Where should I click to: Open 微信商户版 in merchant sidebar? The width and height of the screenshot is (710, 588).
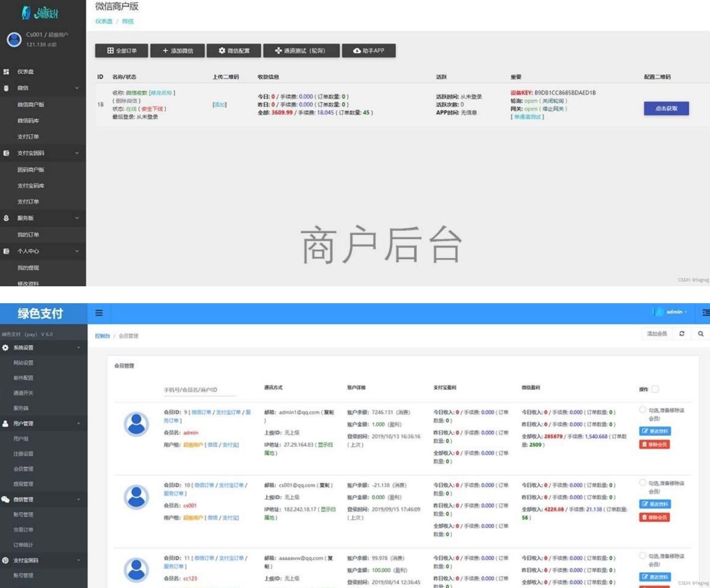pos(31,104)
